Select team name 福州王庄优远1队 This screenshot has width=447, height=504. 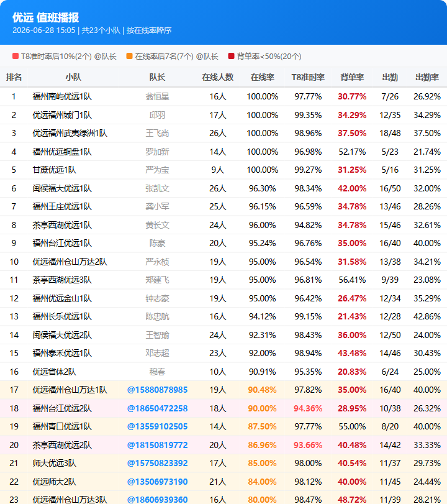tap(62, 206)
